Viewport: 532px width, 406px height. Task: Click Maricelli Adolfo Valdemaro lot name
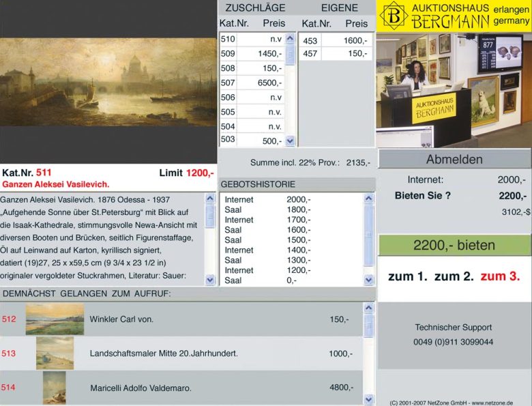(x=141, y=388)
